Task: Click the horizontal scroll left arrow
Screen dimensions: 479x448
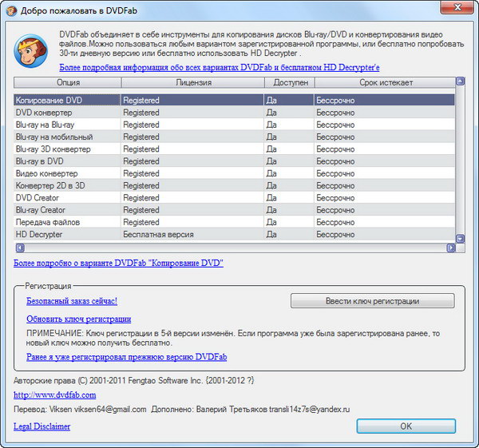Action: (18, 248)
